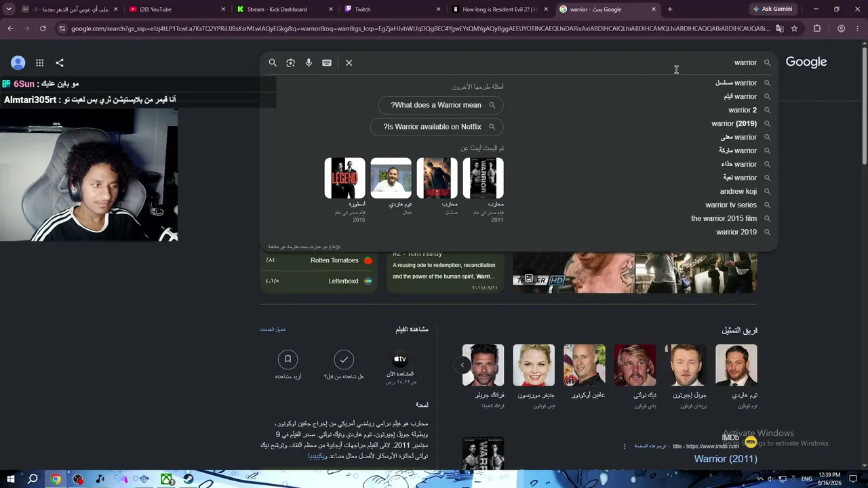
Task: Open Frank Grillo cast member photo
Action: point(483,365)
